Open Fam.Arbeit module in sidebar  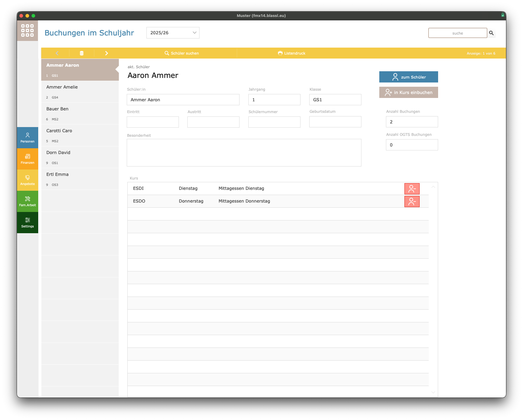pos(28,201)
